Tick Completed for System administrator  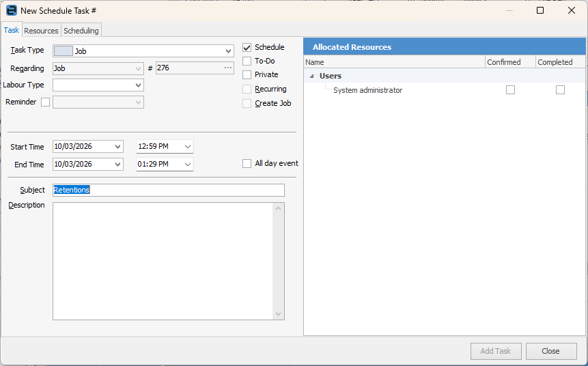pyautogui.click(x=560, y=89)
